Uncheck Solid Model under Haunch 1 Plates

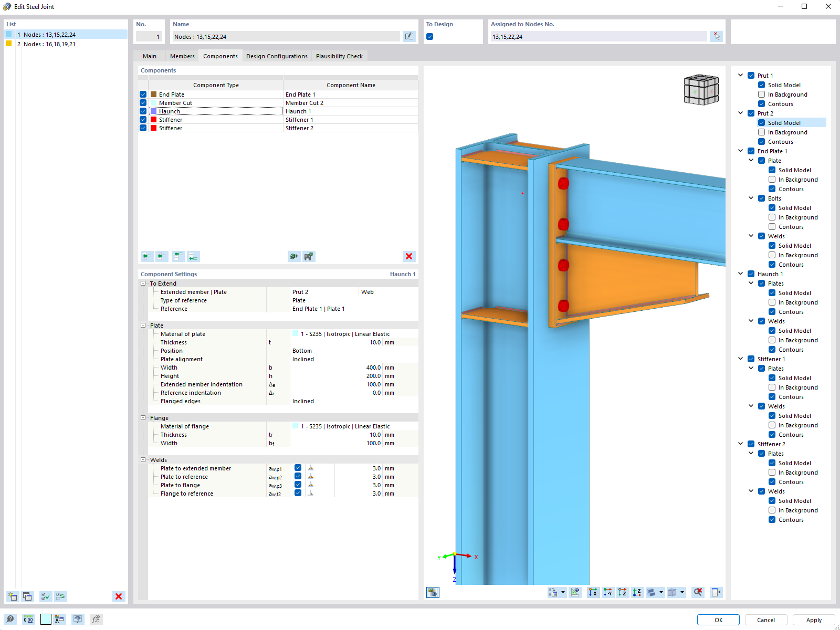tap(772, 293)
